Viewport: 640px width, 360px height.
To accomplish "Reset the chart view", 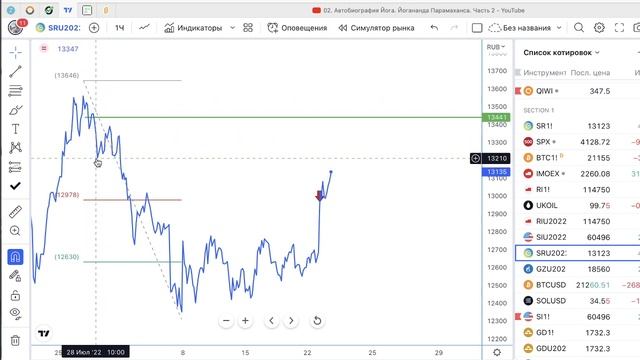I will pos(317,321).
